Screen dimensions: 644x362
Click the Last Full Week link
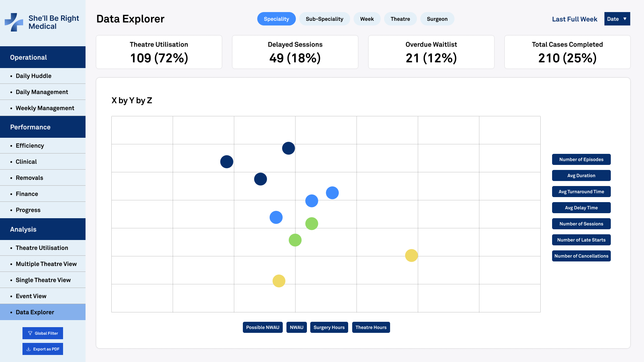pos(575,19)
